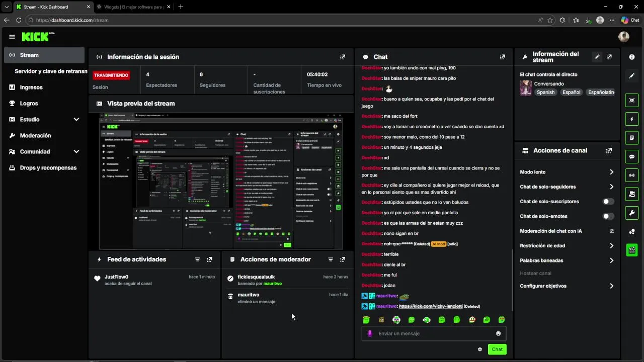Toggle the lightning activity feed sidebar button
Screen dimensions: 644x362
coord(632,119)
